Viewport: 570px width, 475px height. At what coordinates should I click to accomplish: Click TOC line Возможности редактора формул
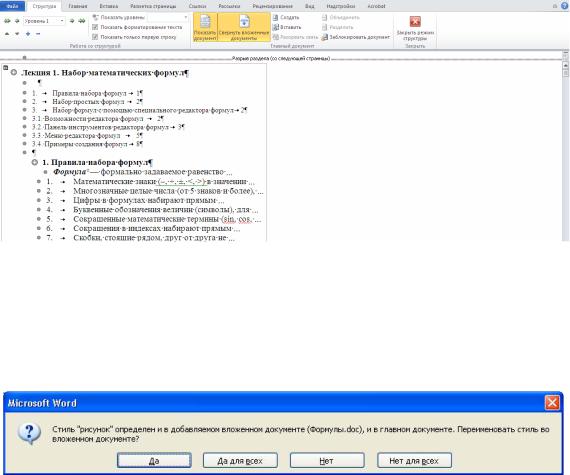click(93, 118)
